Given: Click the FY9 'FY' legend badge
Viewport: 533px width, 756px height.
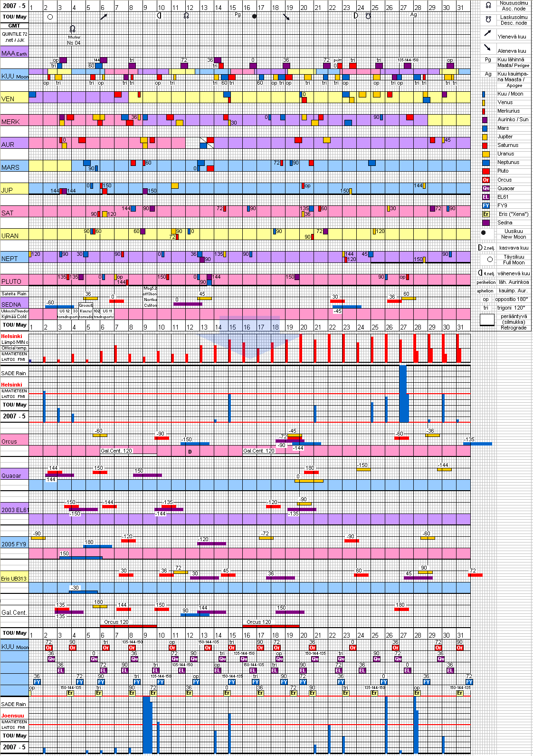Looking at the screenshot, I should click(485, 205).
